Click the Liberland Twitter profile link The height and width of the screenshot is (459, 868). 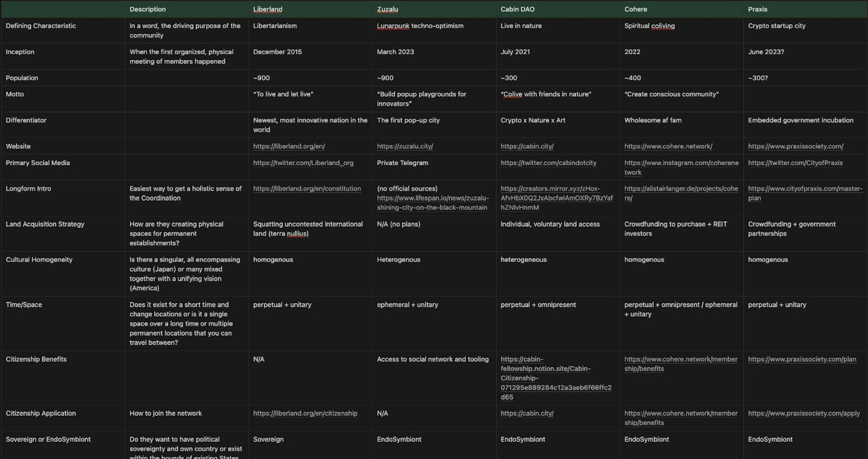[303, 163]
